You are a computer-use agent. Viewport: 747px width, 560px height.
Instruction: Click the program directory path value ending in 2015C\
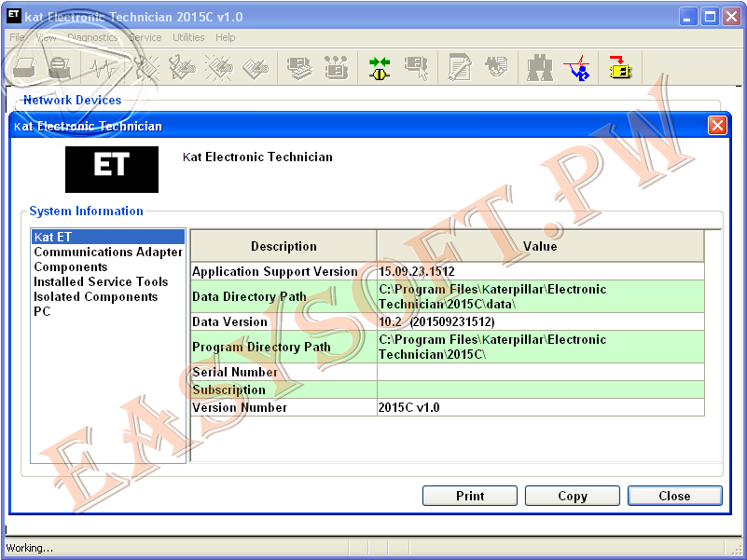[492, 348]
